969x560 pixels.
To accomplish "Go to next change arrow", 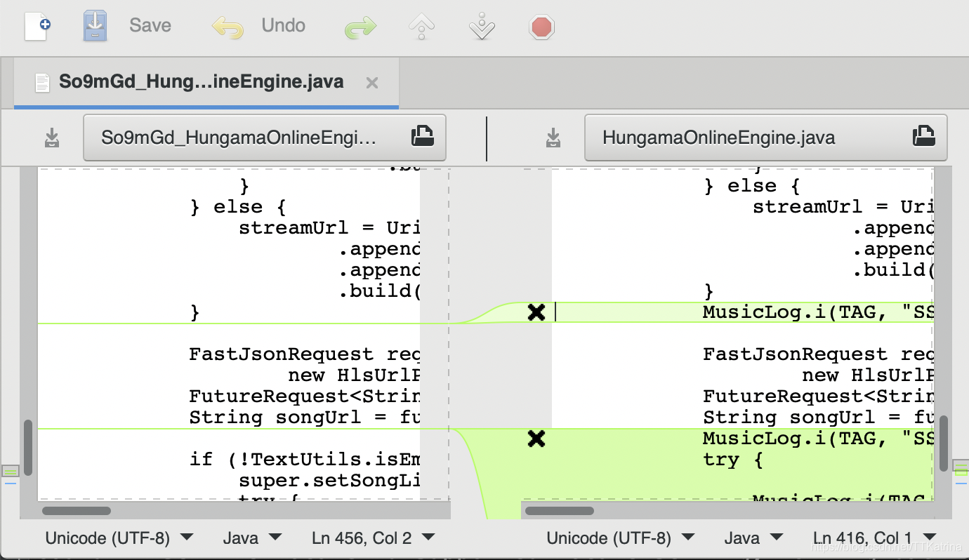I will 482,27.
